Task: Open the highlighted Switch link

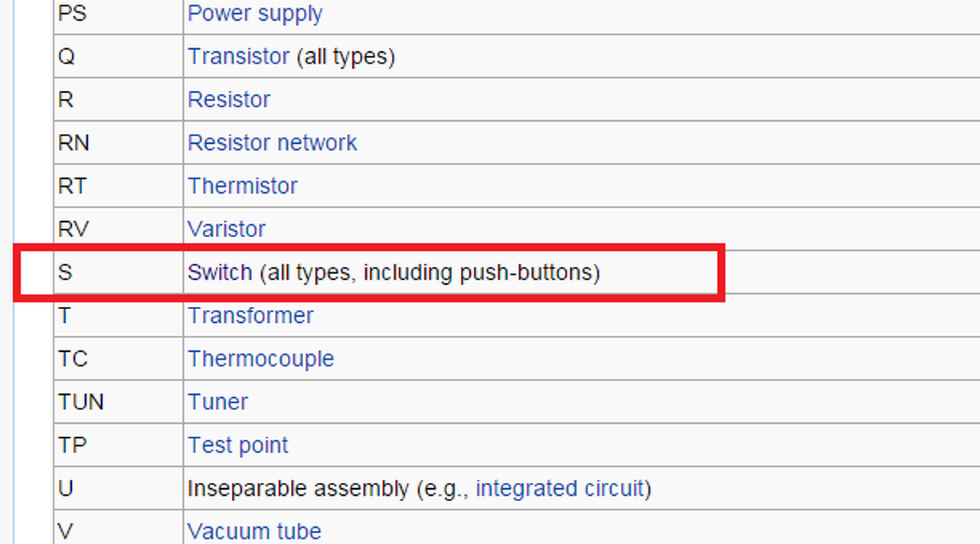Action: pyautogui.click(x=220, y=272)
